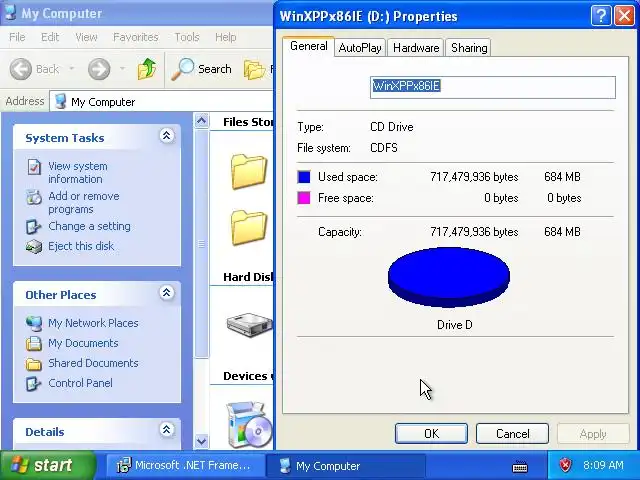Image resolution: width=640 pixels, height=480 pixels.
Task: Open the Tools menu
Action: coord(187,37)
